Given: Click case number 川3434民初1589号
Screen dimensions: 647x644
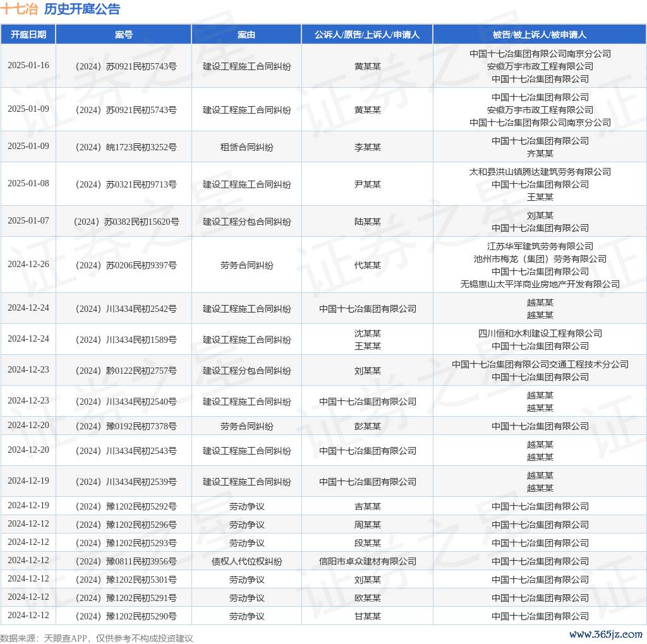Looking at the screenshot, I should pos(126,340).
